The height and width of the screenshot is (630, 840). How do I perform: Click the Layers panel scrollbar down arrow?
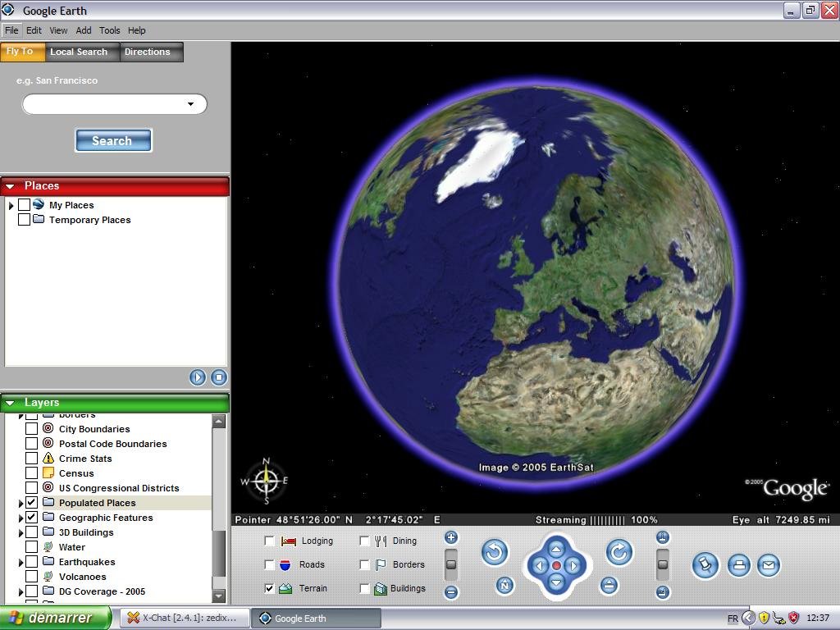pyautogui.click(x=218, y=596)
